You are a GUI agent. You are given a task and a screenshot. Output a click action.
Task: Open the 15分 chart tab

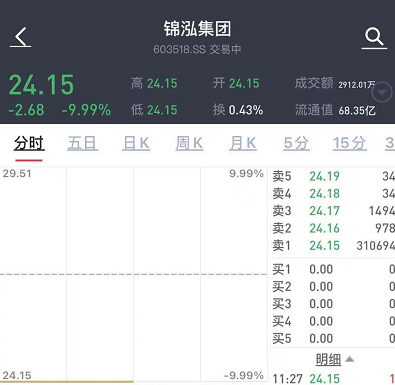[x=350, y=144]
